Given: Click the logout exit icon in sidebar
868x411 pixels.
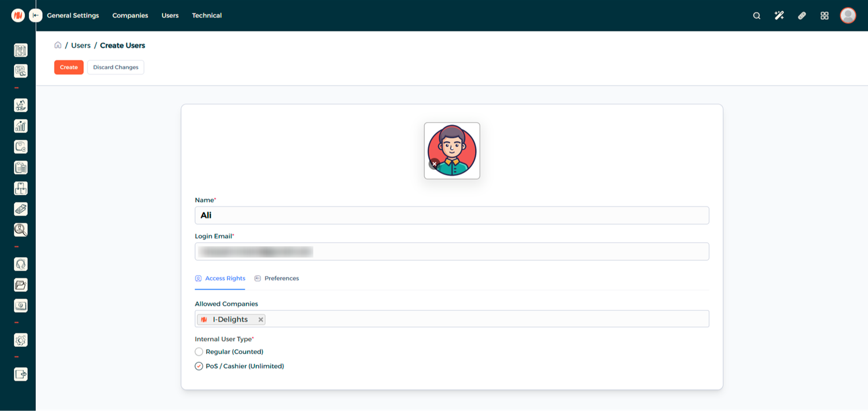Looking at the screenshot, I should 20,374.
